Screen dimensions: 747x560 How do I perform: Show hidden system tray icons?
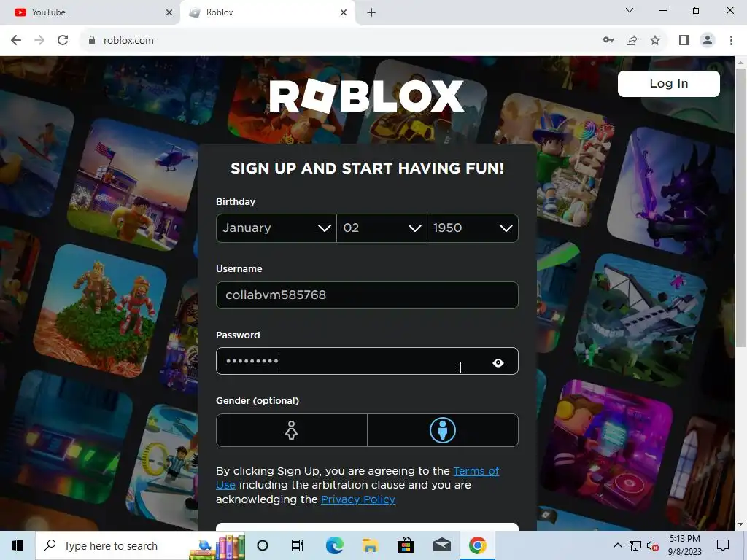[x=617, y=545]
